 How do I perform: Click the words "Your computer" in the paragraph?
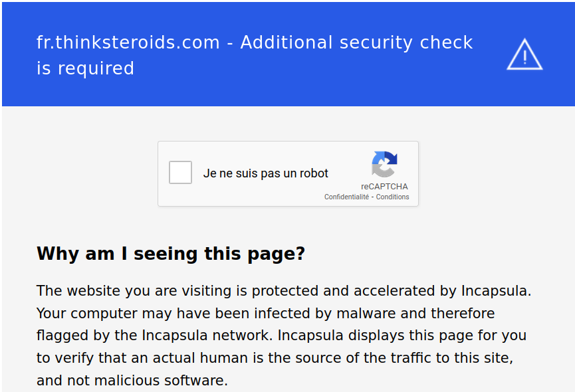pos(86,314)
